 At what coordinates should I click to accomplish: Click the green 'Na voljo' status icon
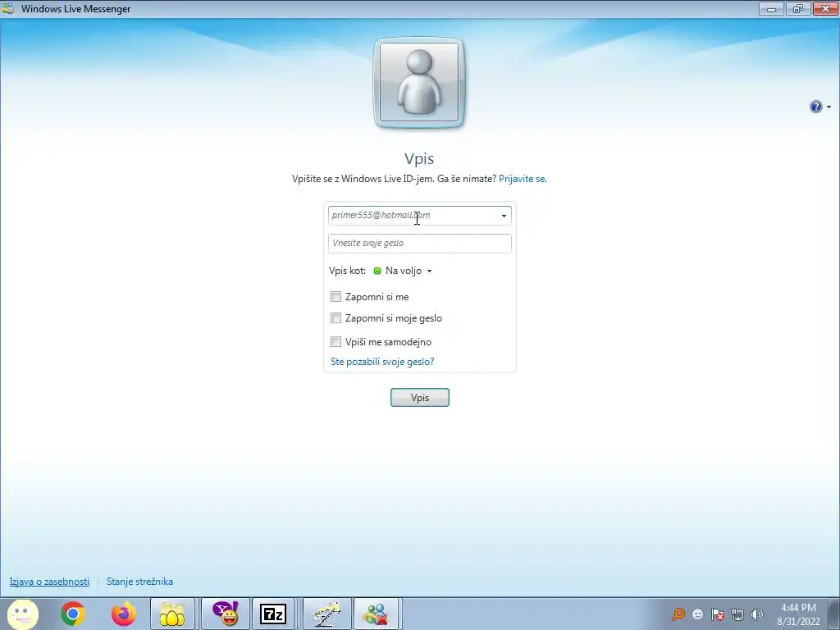click(377, 271)
